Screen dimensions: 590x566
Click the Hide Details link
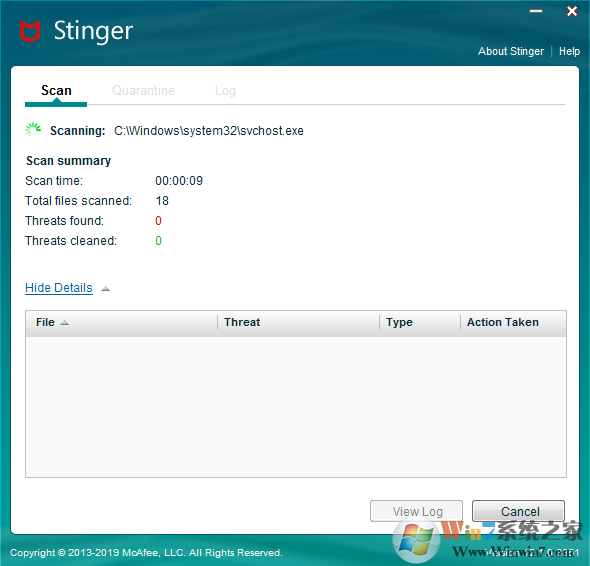(x=59, y=288)
